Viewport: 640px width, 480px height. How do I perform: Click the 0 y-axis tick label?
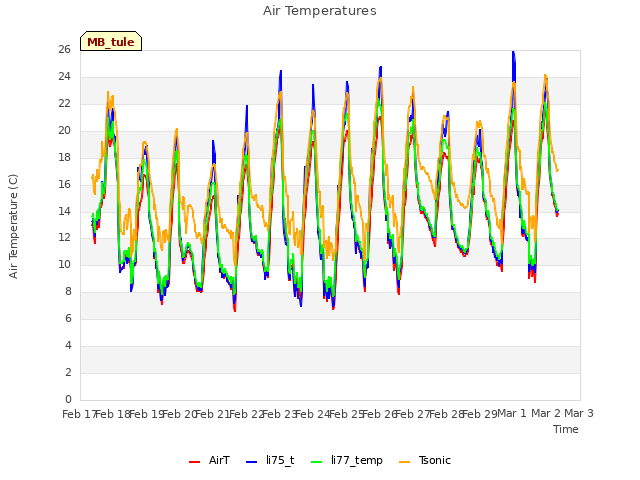point(68,400)
